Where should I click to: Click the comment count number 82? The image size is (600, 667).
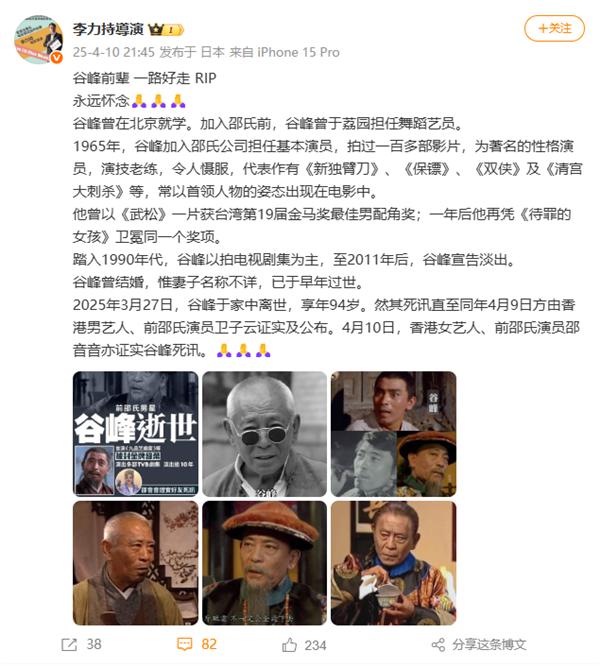[209, 644]
